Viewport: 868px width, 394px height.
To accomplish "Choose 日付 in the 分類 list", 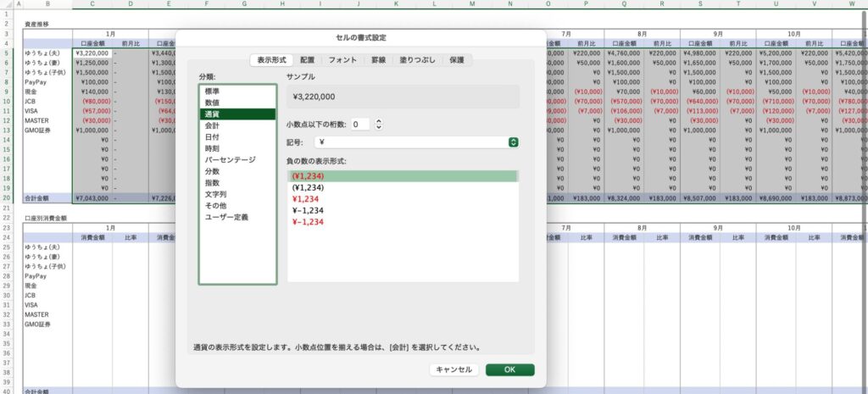I will (212, 136).
